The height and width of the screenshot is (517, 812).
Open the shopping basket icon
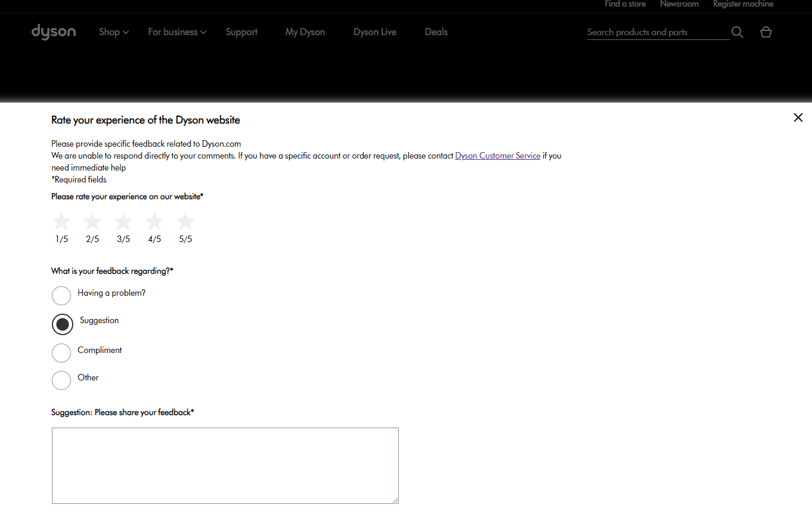[766, 32]
